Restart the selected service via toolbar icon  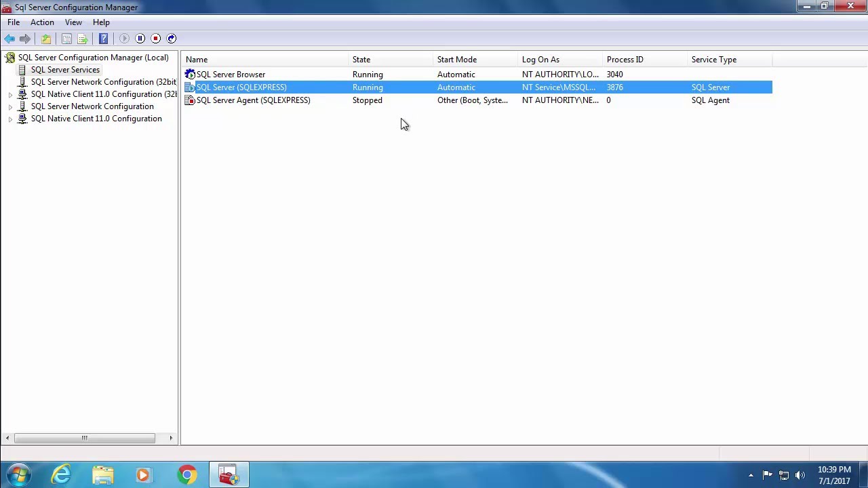click(172, 39)
